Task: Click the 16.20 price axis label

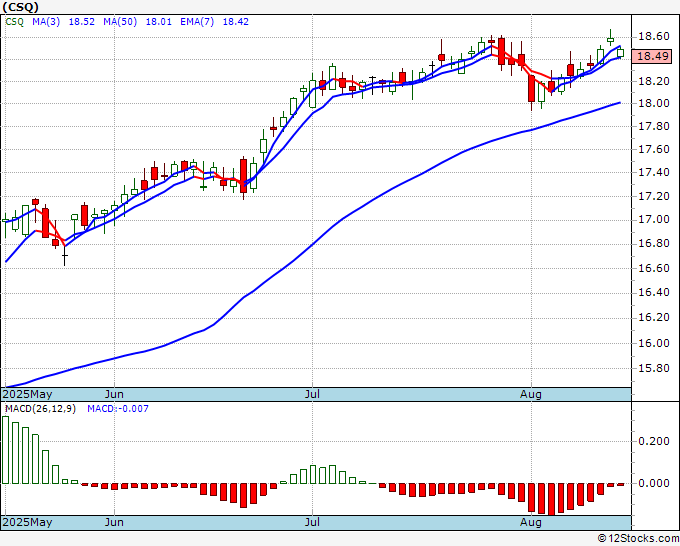Action: coord(654,317)
